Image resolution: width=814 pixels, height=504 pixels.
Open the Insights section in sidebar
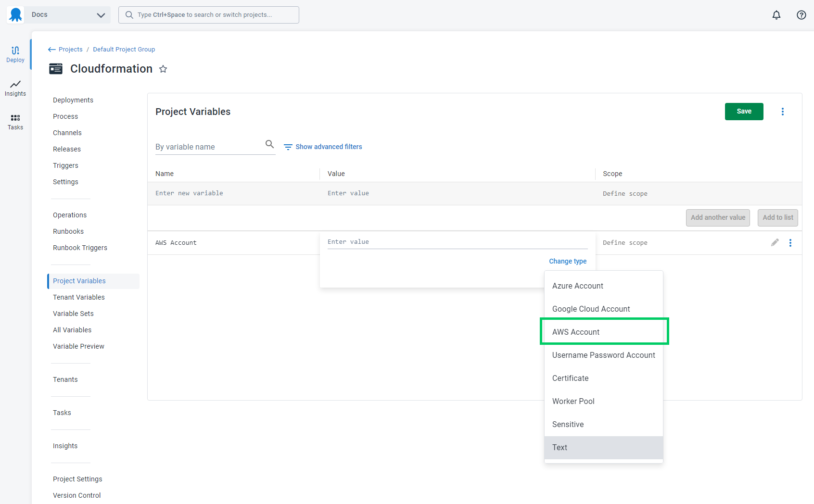pos(15,88)
